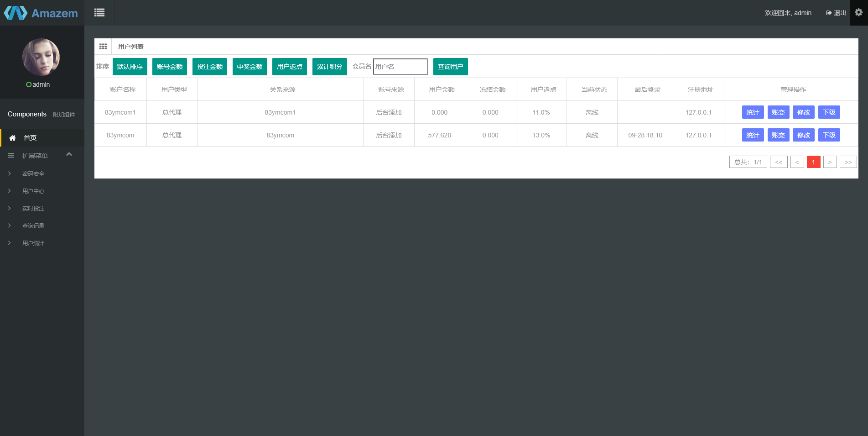Click the Amazem logo
The height and width of the screenshot is (436, 868).
[41, 13]
